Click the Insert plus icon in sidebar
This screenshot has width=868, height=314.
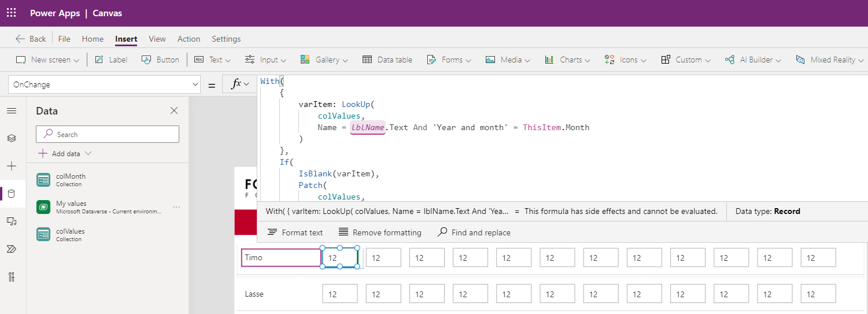pos(12,166)
